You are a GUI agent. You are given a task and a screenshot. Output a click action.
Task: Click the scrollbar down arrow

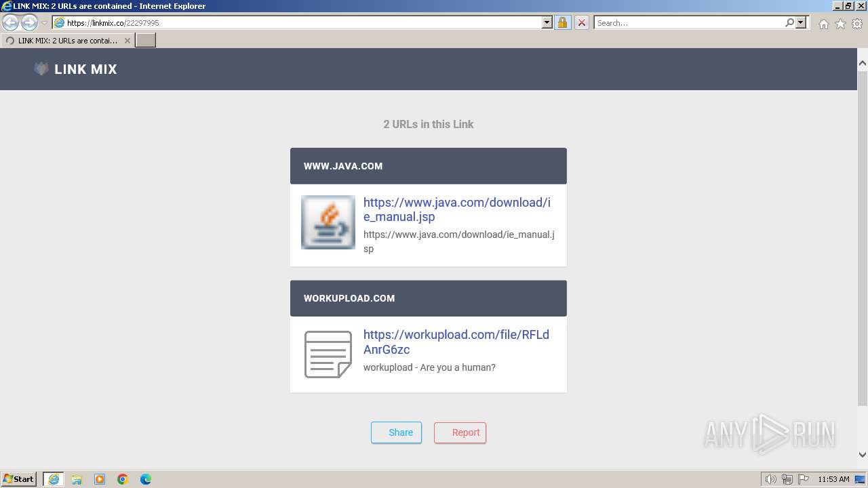point(863,455)
